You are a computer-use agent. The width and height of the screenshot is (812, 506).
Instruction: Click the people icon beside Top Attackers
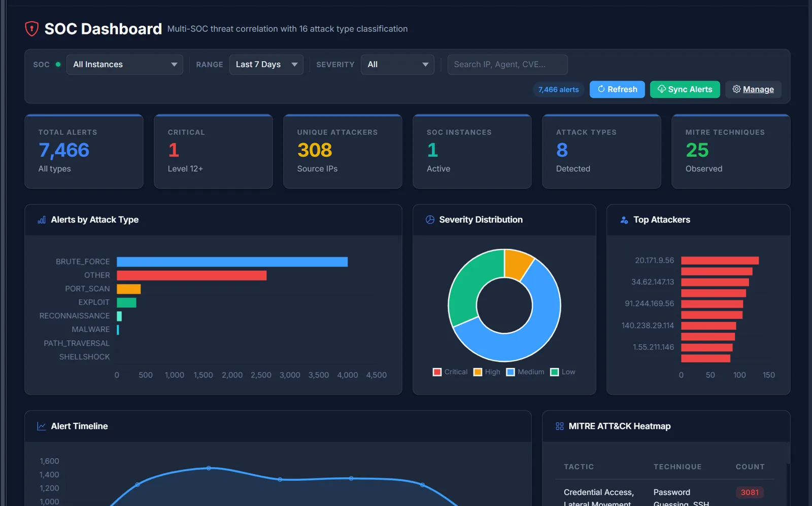(x=624, y=220)
